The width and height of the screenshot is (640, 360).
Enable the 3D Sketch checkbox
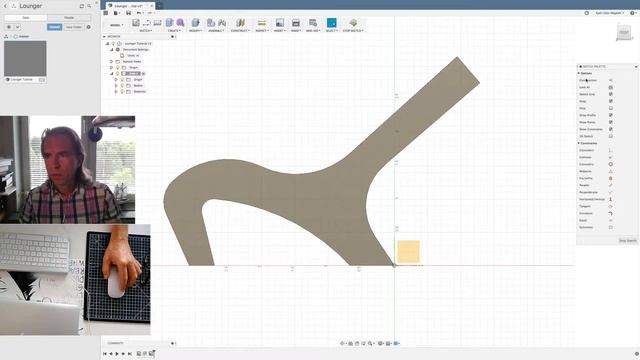[x=611, y=136]
